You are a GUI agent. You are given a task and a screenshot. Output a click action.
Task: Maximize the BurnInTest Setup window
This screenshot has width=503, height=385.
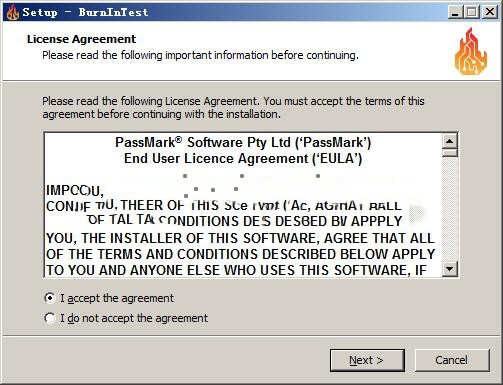(472, 12)
